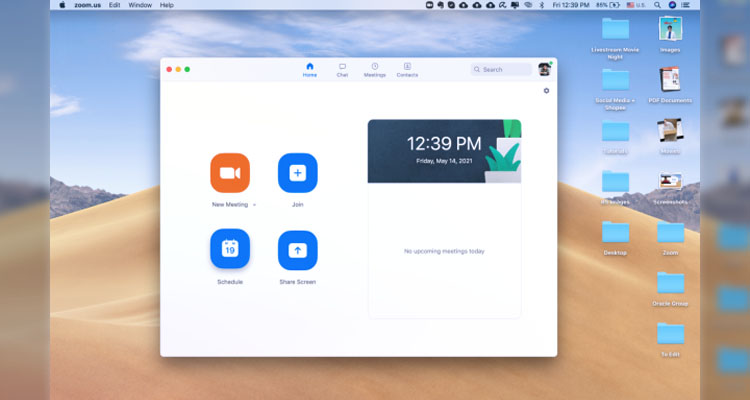Select the Oracle Group folder
Screen dimensions: 750x400
670,282
